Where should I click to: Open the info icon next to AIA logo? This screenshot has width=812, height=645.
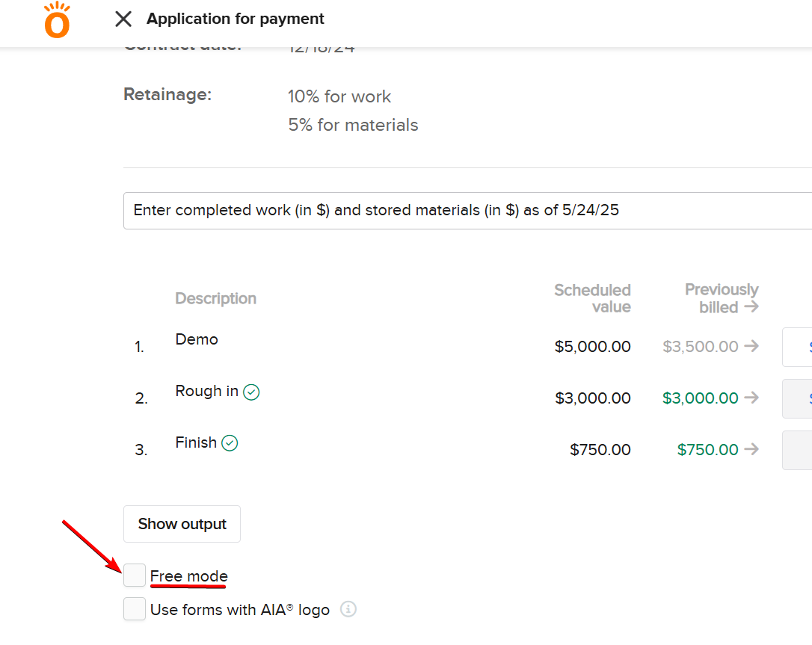click(x=348, y=609)
